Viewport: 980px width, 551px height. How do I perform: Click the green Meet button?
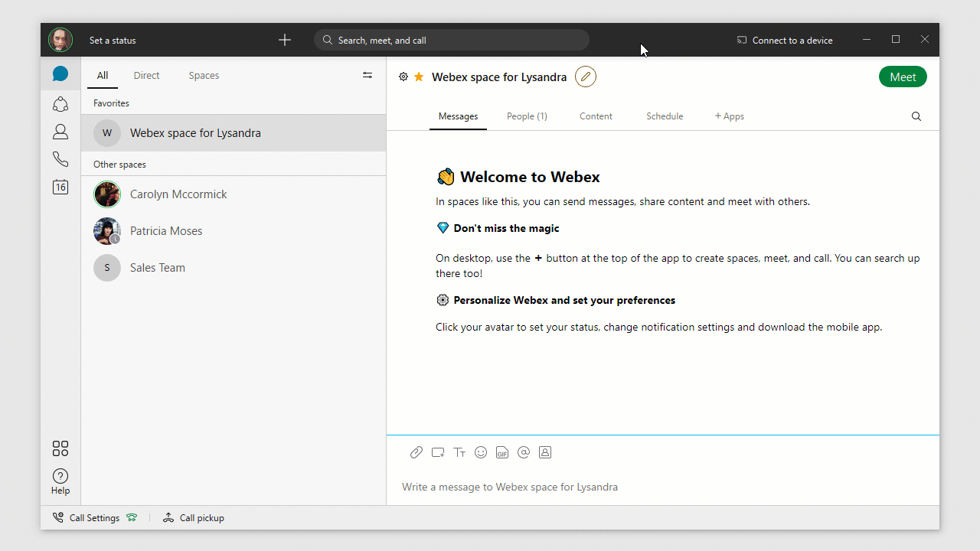coord(903,77)
